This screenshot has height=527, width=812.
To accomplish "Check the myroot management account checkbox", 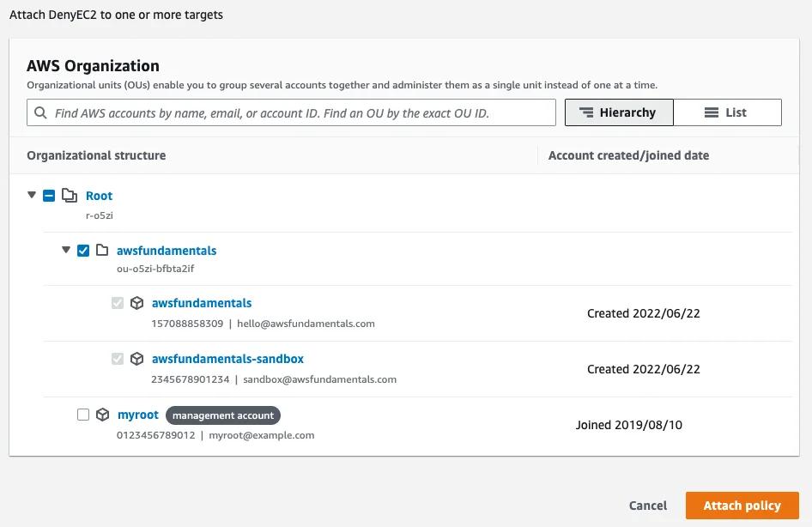I will tap(83, 415).
